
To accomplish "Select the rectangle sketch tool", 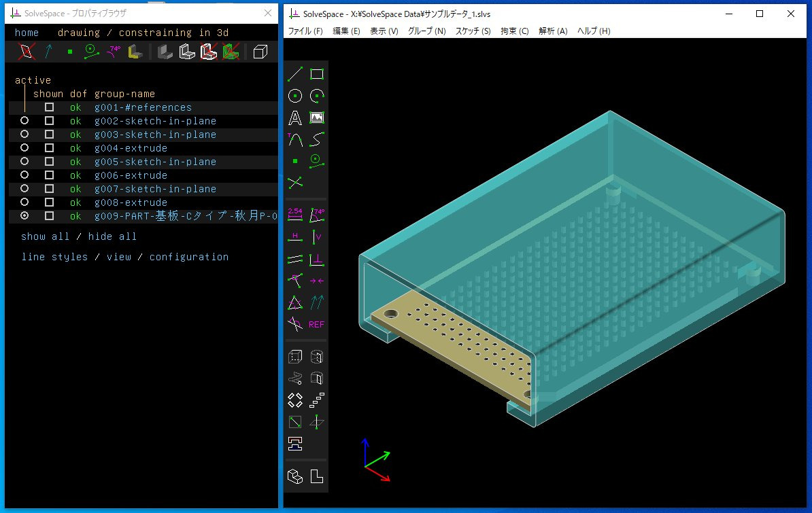I will [x=317, y=75].
